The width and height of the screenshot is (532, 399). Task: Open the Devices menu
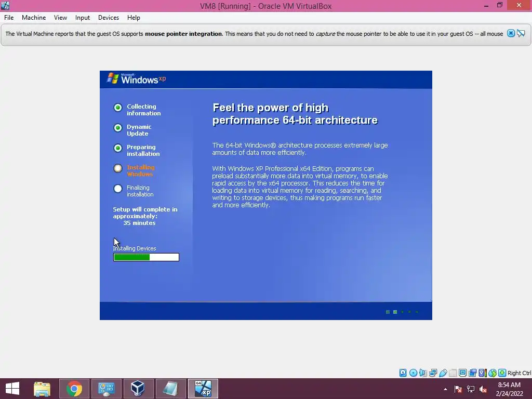(x=109, y=18)
